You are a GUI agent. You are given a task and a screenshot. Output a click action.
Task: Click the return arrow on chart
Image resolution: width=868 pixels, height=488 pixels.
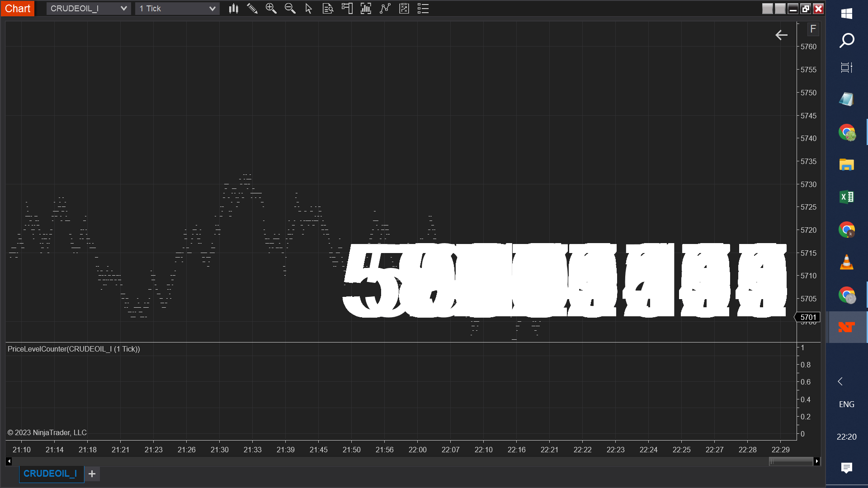781,35
